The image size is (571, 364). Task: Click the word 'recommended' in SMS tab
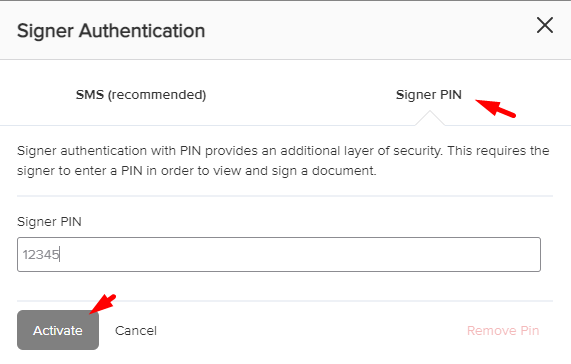(157, 95)
